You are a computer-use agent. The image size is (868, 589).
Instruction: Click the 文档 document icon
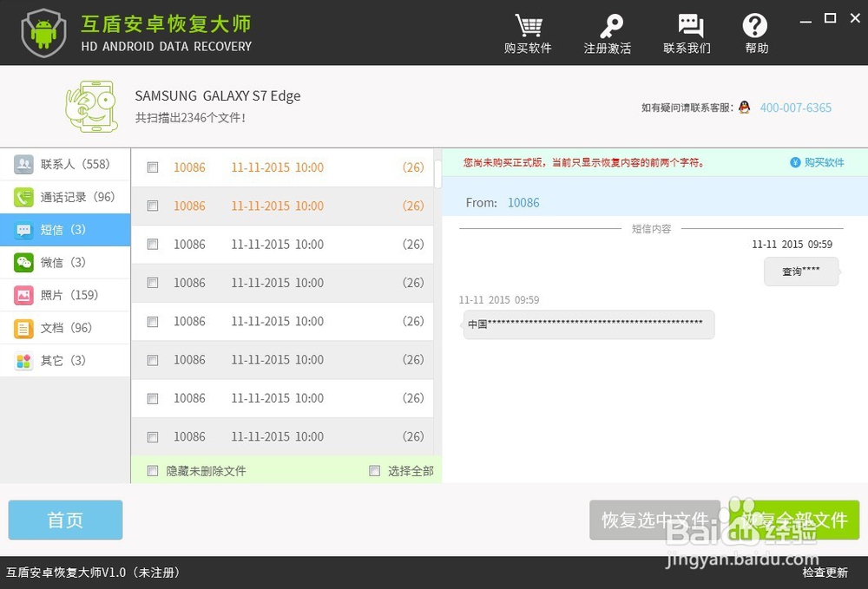[23, 328]
